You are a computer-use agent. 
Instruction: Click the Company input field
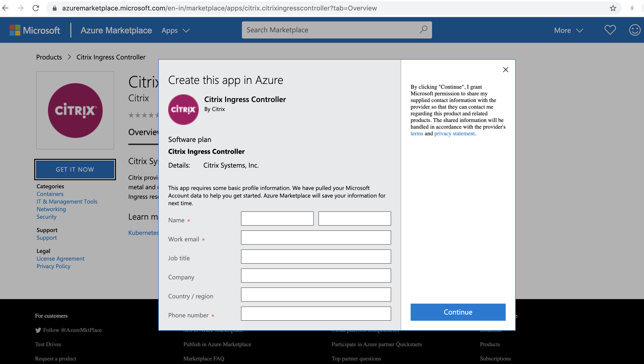click(316, 276)
